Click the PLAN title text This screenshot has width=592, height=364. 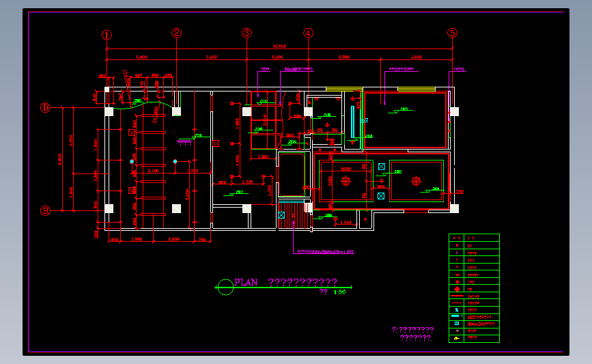coord(246,282)
